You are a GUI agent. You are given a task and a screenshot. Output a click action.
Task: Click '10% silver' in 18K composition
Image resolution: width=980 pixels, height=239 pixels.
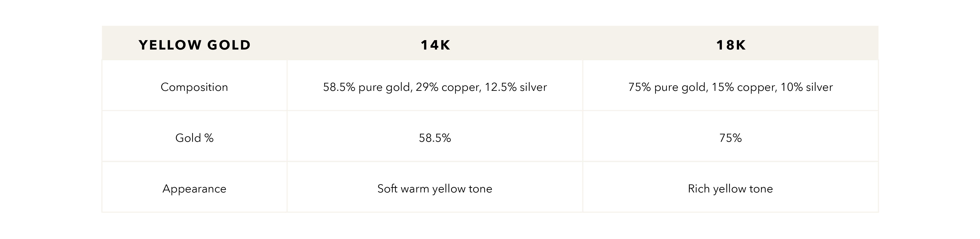pos(807,87)
